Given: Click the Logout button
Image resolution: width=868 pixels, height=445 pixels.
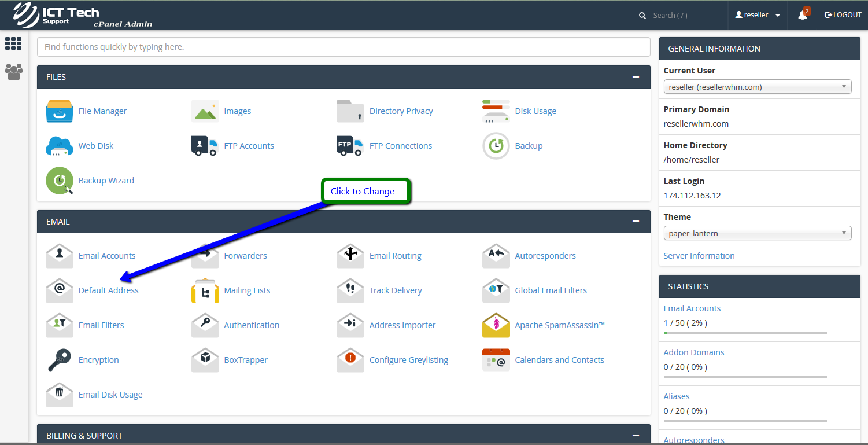Looking at the screenshot, I should click(843, 15).
